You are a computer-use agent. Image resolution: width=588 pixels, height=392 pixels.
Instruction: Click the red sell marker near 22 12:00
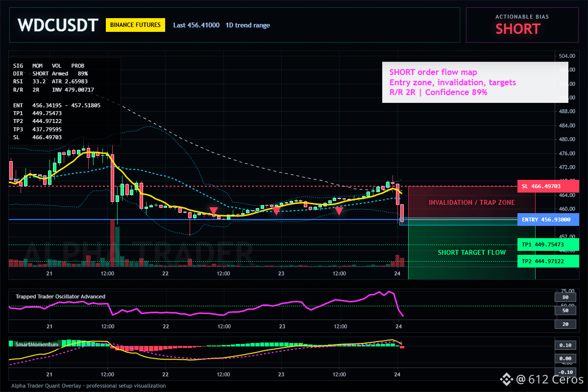pos(214,211)
